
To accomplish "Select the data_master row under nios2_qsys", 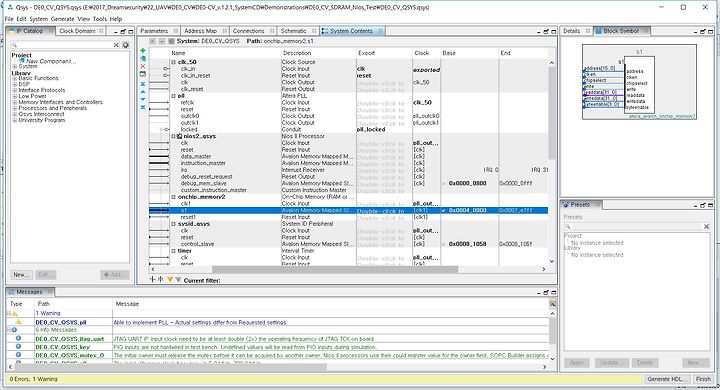I will [349, 157].
